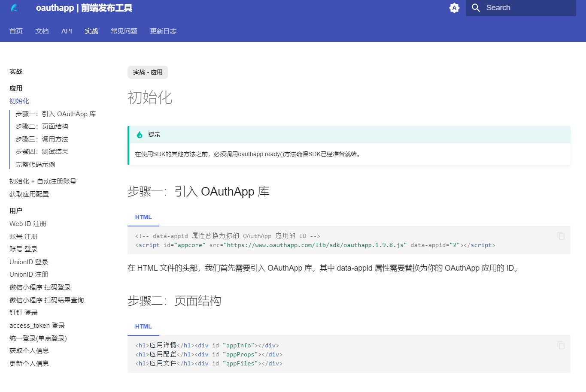Open 账号 注册 sidebar page
This screenshot has height=392, width=586.
pos(24,237)
